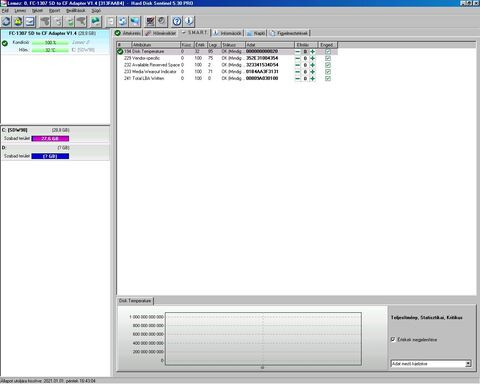Sort by the Attribútum column header
This screenshot has height=384, width=480.
[x=156, y=45]
